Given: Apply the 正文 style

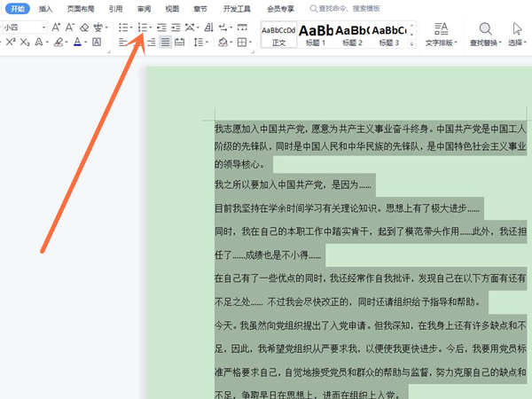Looking at the screenshot, I should click(278, 35).
